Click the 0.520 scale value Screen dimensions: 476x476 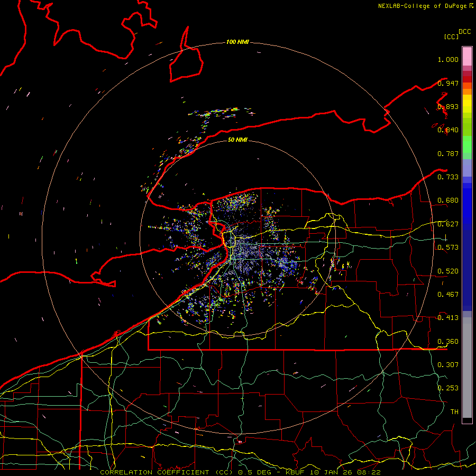(x=448, y=271)
